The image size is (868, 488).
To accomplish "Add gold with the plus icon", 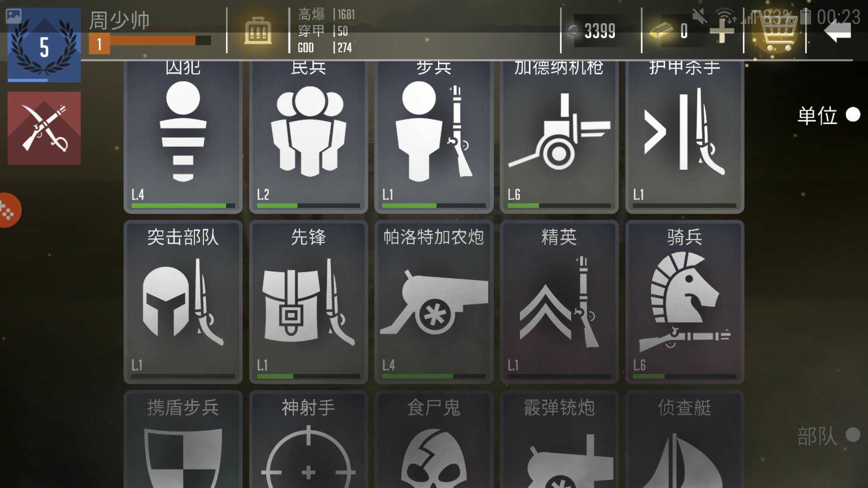I will click(x=722, y=32).
